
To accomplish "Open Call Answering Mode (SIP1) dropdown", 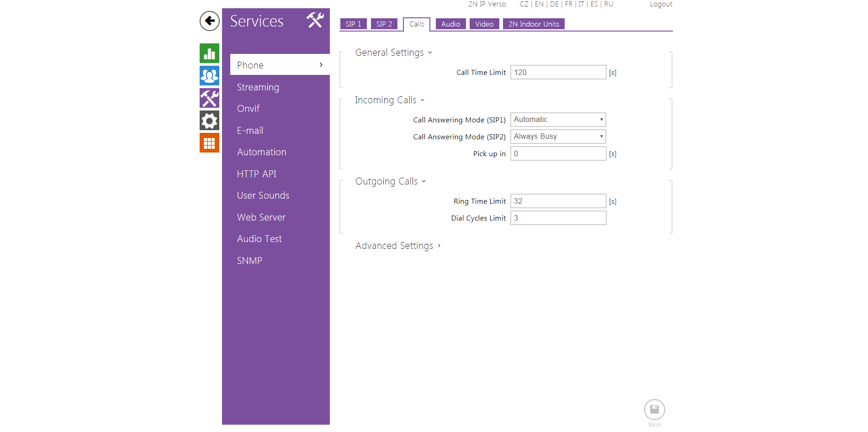I will [558, 120].
